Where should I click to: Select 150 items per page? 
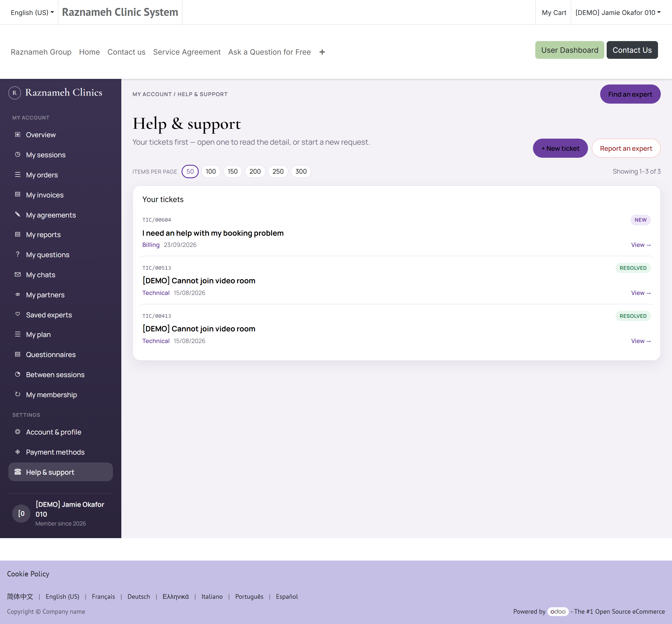pyautogui.click(x=233, y=172)
